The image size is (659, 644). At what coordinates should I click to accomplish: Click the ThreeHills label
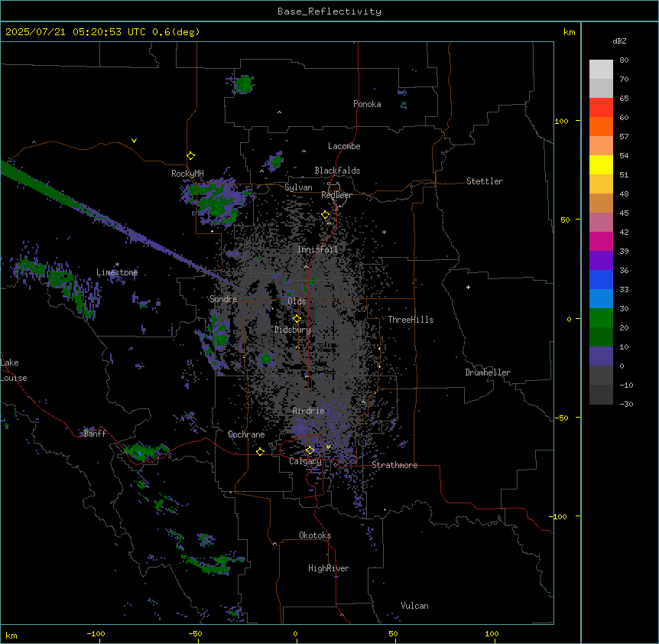411,320
